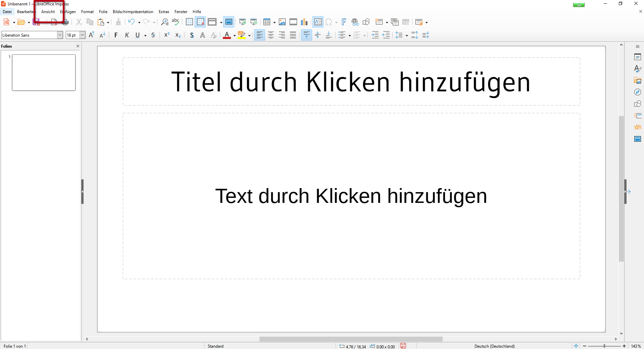
Task: Open the Liberation Sans font selector
Action: pyautogui.click(x=30, y=35)
